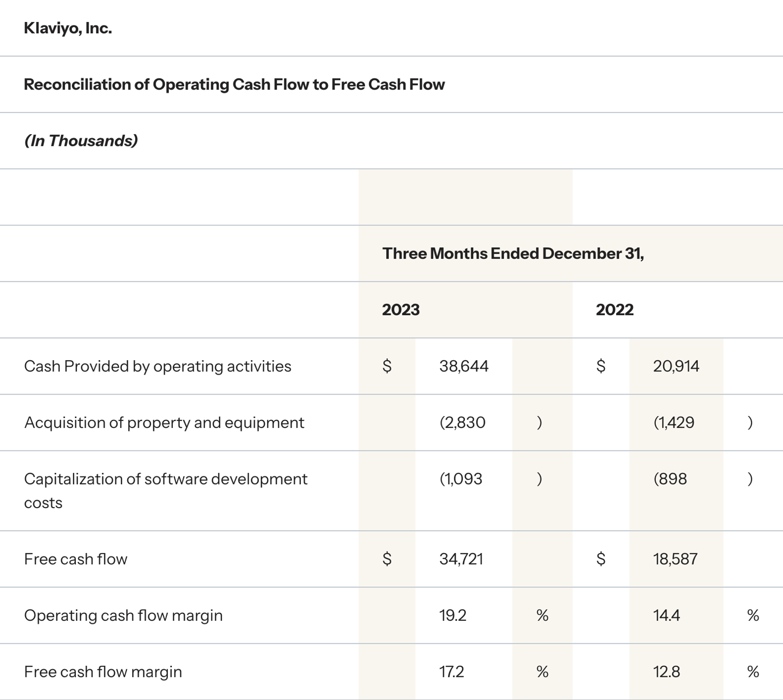Click the 34,721 value

coord(461,559)
